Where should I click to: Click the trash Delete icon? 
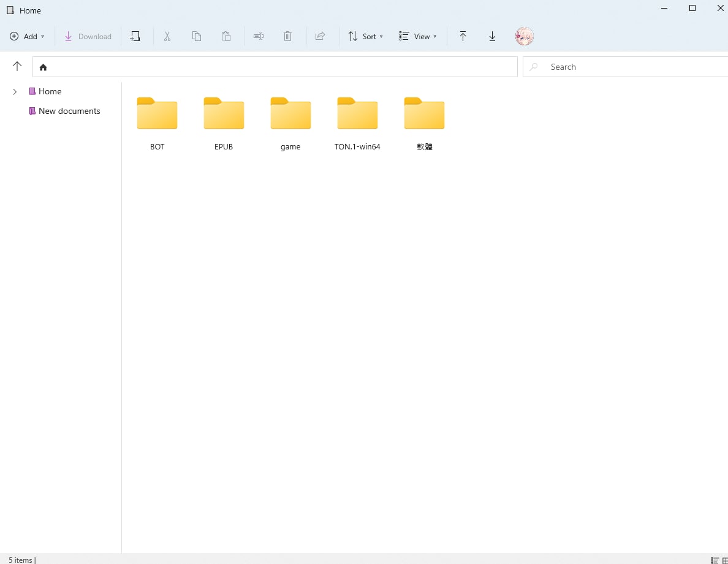click(287, 37)
